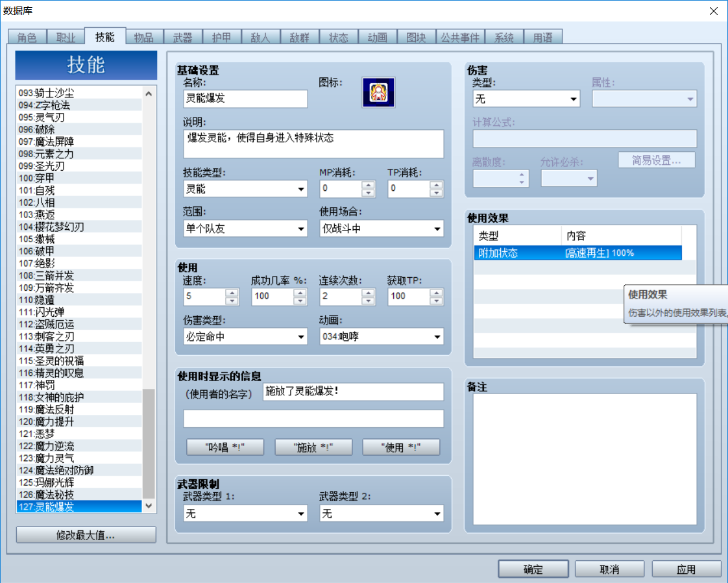Image resolution: width=728 pixels, height=583 pixels.
Task: Click the 类型 column header in 使用效果
Action: (x=518, y=236)
